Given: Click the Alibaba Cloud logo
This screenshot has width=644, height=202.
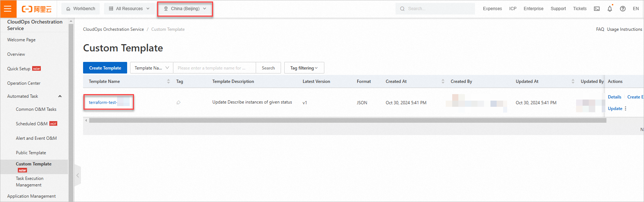Looking at the screenshot, I should point(36,9).
